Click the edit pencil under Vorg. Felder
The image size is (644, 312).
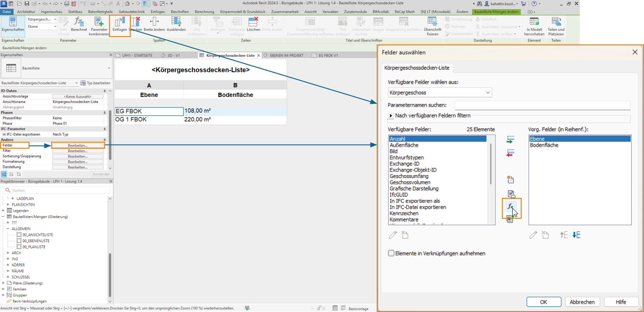[x=533, y=235]
